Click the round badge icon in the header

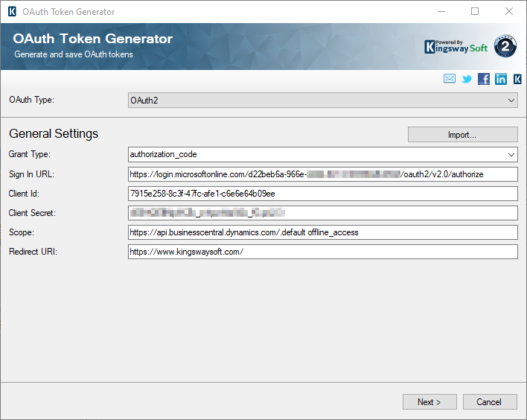pos(506,46)
